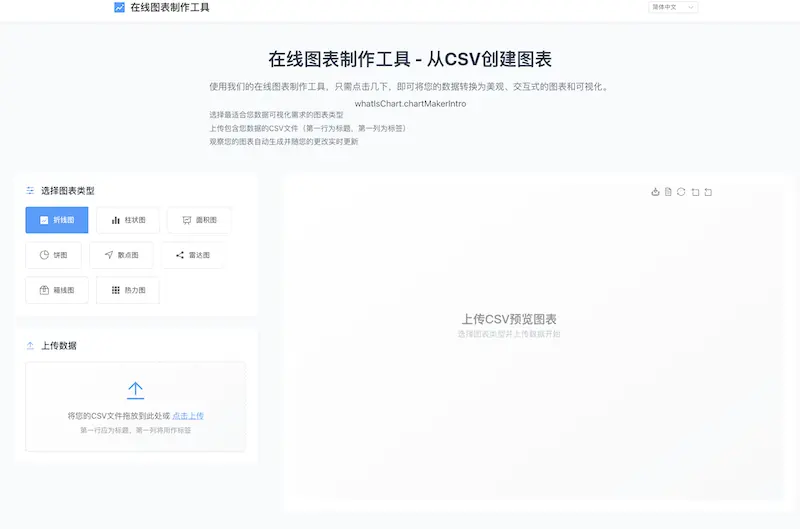Click the 在线图表制作工具 header title
This screenshot has width=800, height=529.
click(x=170, y=7)
